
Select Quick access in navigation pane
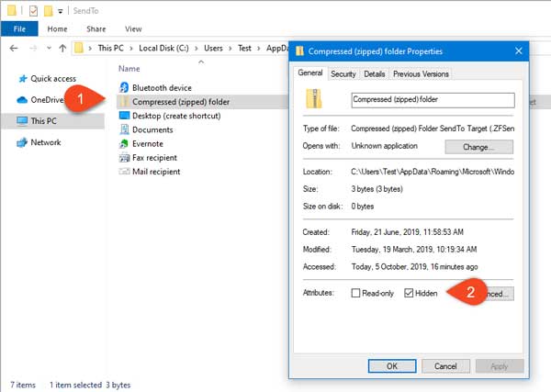coord(53,79)
